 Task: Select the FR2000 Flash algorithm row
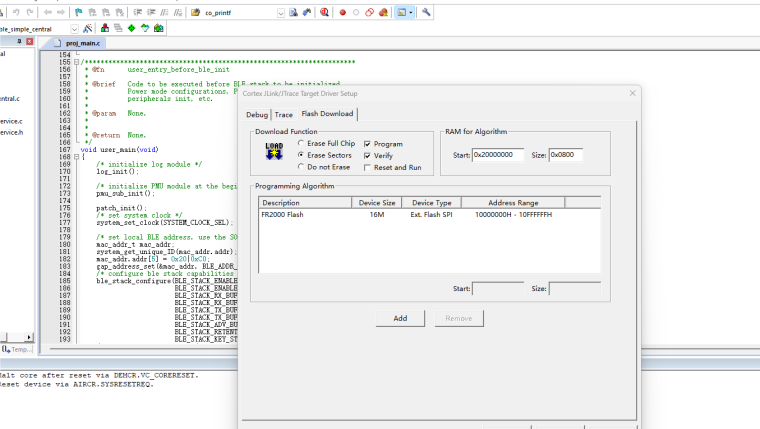tap(429, 214)
